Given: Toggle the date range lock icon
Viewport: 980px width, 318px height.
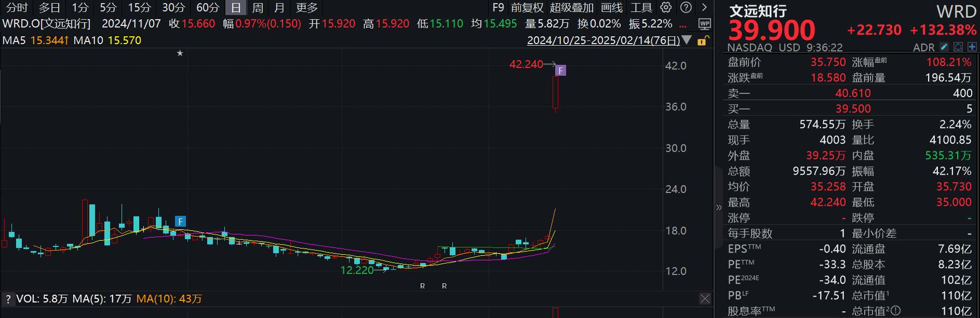Looking at the screenshot, I should pyautogui.click(x=704, y=40).
